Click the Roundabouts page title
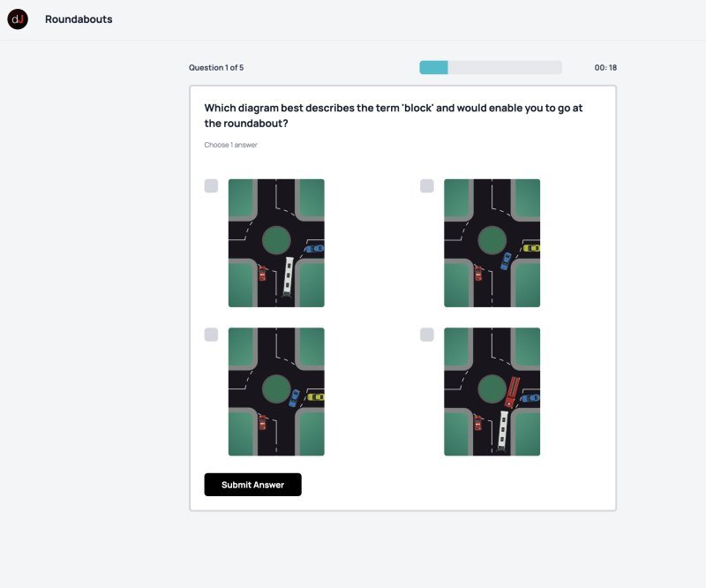 (79, 19)
